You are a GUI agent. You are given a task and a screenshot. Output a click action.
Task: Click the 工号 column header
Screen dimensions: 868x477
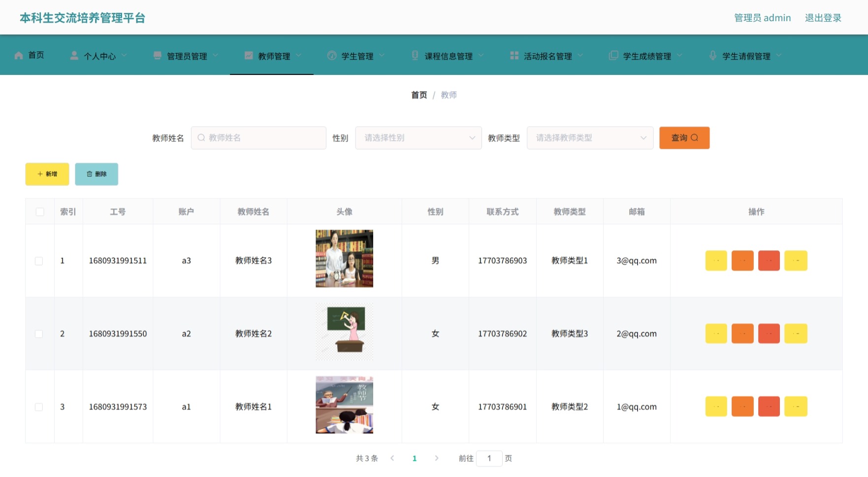pos(118,212)
